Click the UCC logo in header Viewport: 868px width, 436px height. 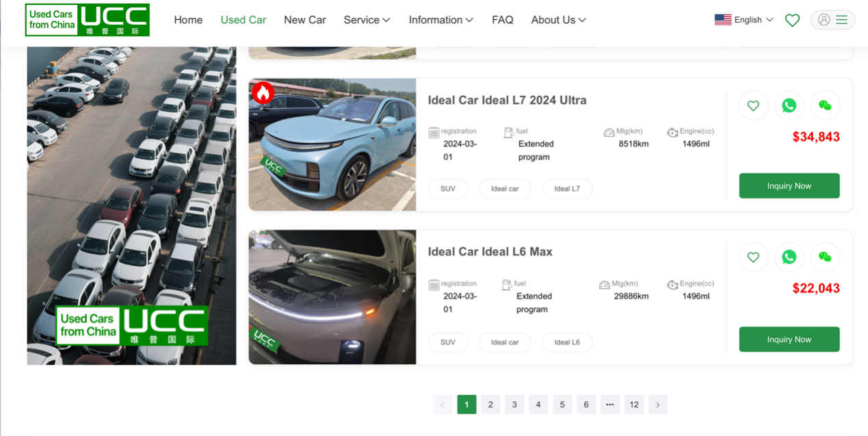click(x=87, y=20)
